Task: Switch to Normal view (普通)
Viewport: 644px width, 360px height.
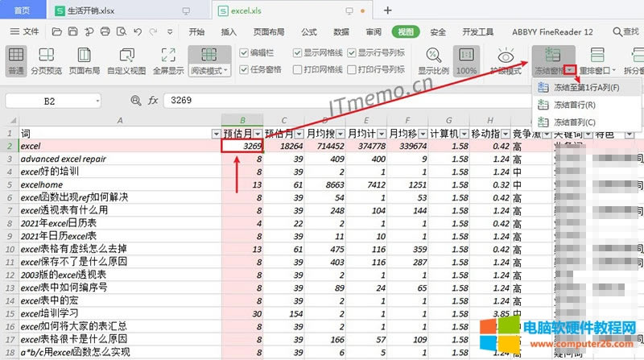Action: click(15, 60)
